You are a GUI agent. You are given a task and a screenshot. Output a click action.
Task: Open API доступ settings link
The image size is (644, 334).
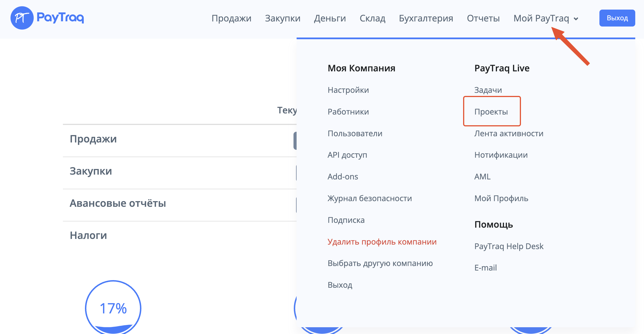coord(347,155)
